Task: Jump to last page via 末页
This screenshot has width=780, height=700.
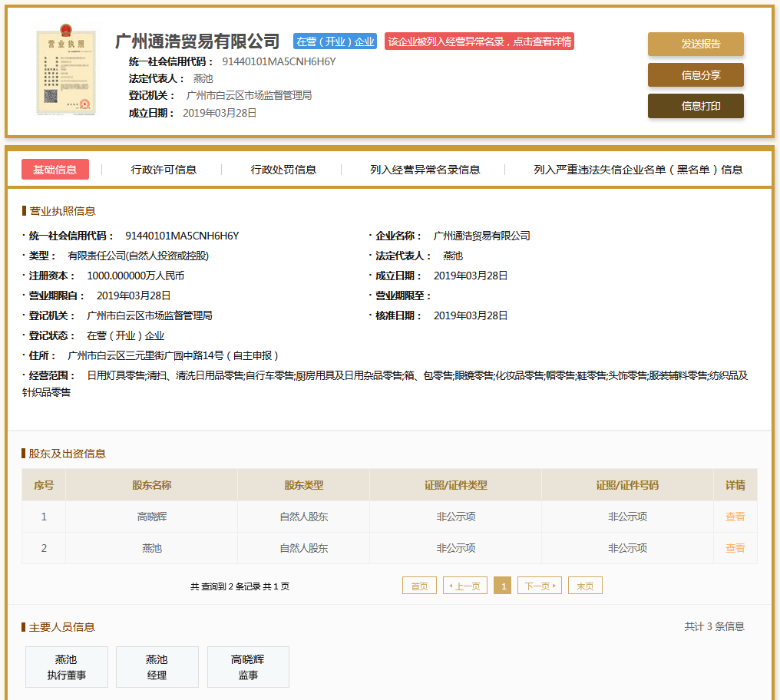Action: coord(585,586)
